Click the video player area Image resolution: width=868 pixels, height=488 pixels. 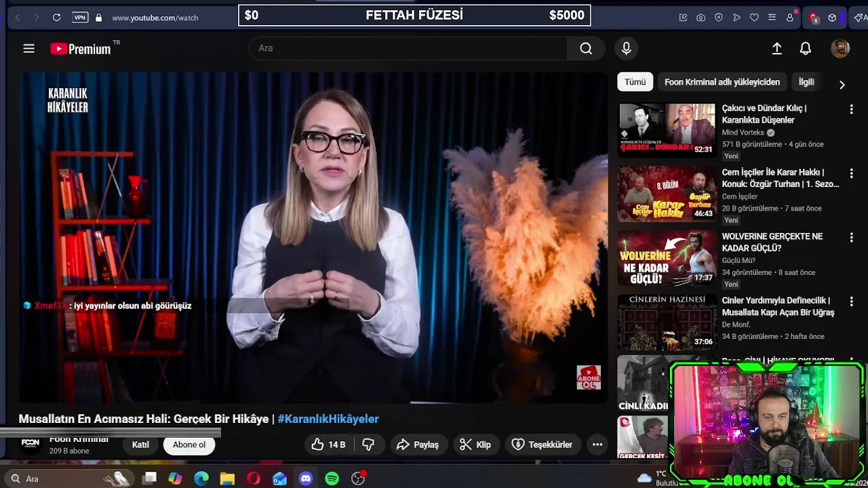[x=313, y=238]
